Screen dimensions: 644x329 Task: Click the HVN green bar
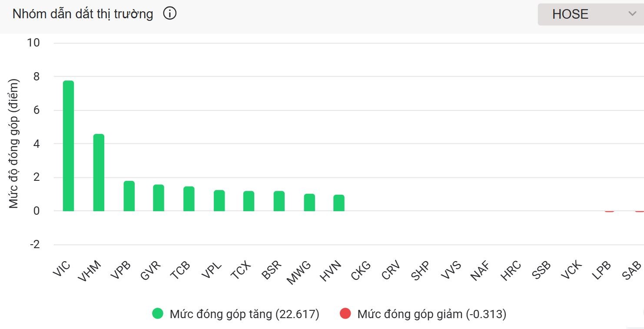click(x=339, y=203)
